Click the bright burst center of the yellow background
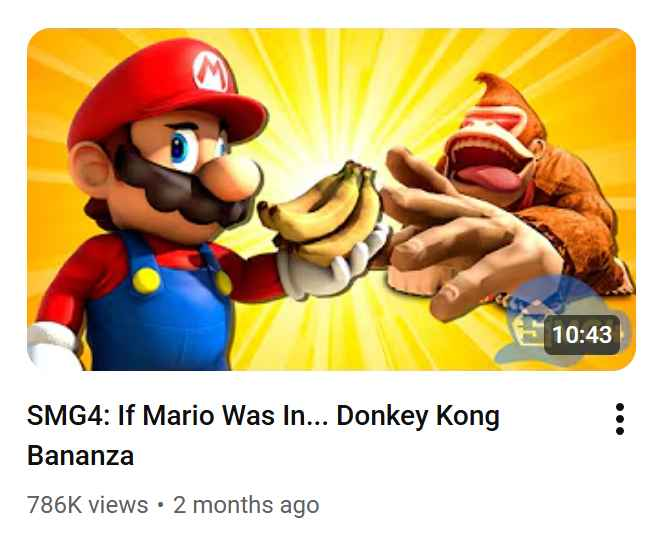This screenshot has width=657, height=537. pyautogui.click(x=331, y=138)
